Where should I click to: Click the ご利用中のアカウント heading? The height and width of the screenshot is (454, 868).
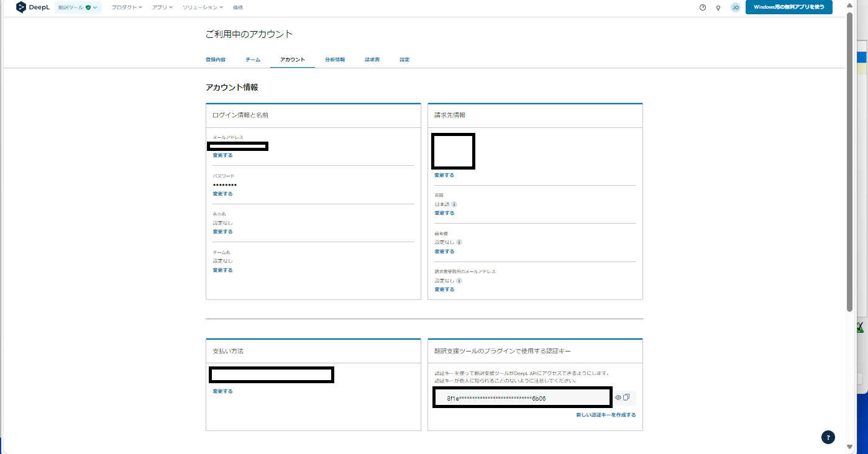tap(249, 34)
